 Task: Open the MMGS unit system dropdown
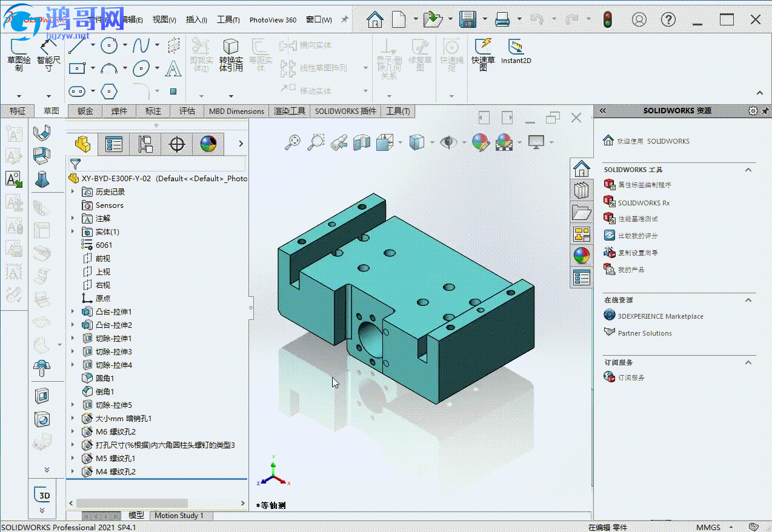coord(731,527)
